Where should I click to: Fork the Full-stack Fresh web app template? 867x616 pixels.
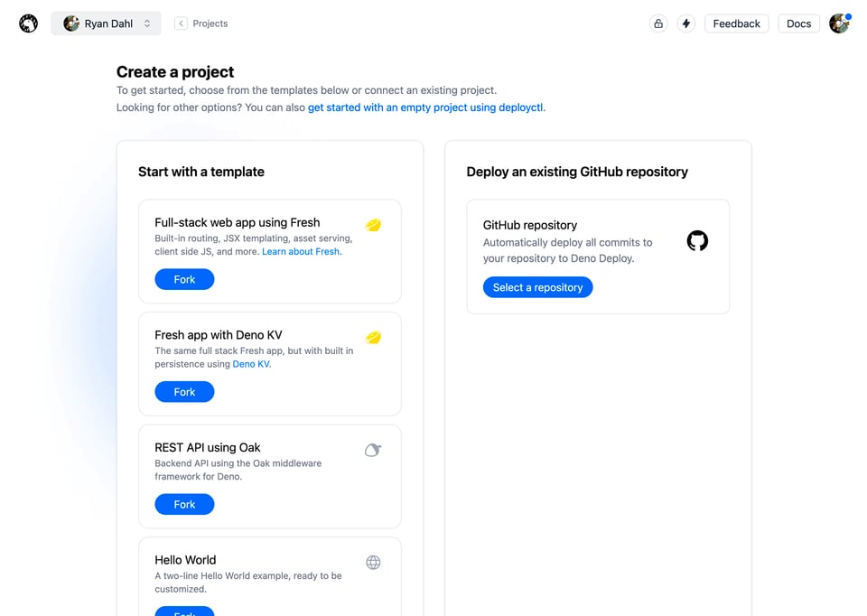184,280
